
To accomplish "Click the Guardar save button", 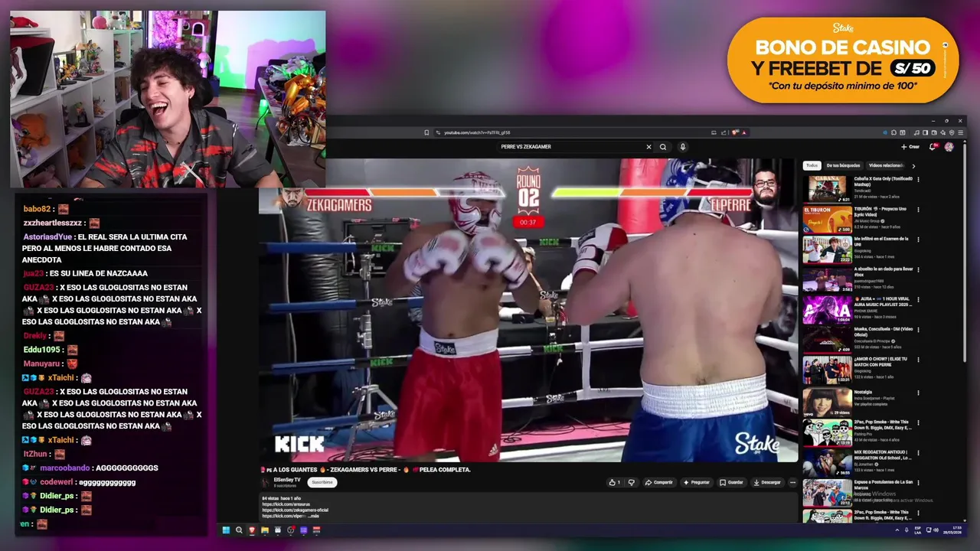I will [731, 483].
